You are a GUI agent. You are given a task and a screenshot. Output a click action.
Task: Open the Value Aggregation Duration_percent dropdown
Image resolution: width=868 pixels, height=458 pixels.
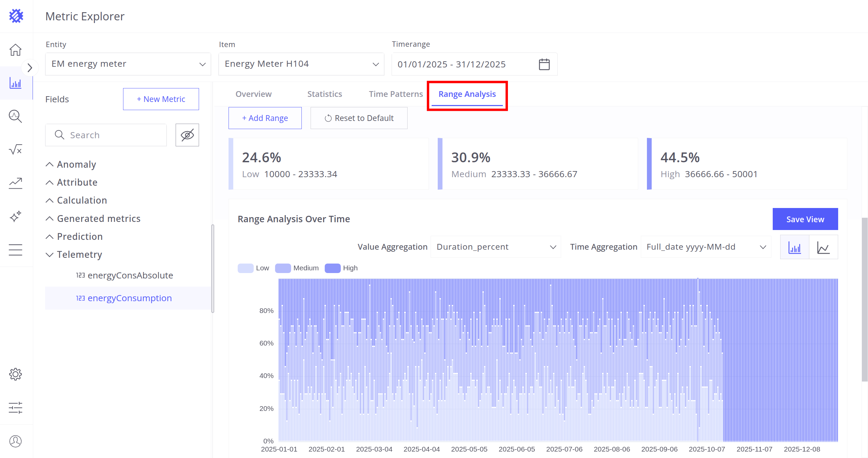pyautogui.click(x=495, y=247)
